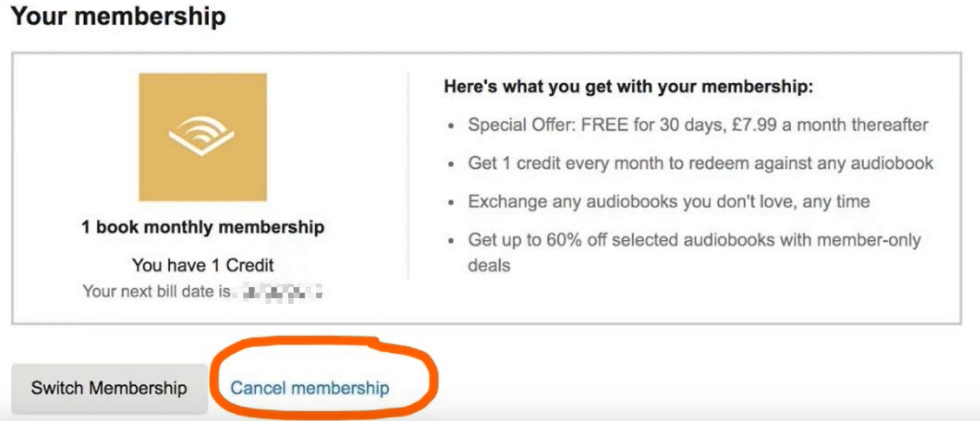The width and height of the screenshot is (980, 421).
Task: Click "Here's what you get" heading
Action: [628, 87]
